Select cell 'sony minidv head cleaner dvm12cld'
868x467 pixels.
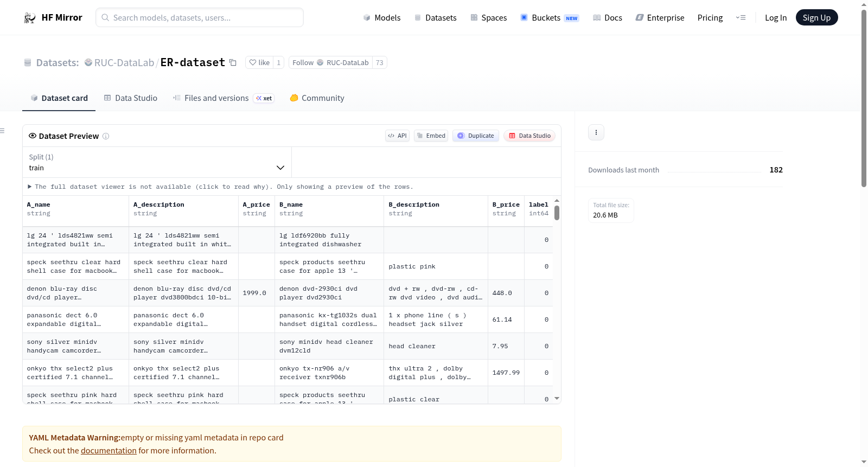click(x=329, y=346)
